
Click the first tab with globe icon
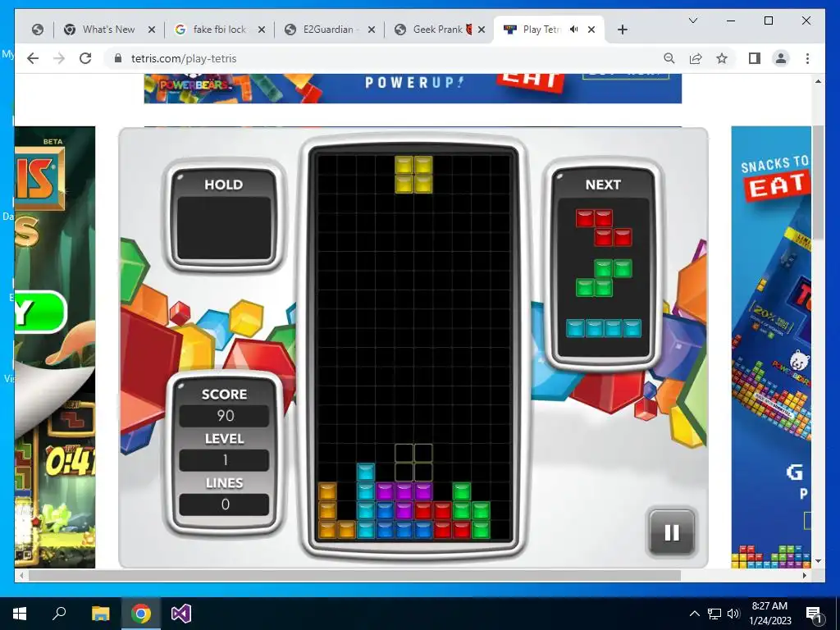38,30
